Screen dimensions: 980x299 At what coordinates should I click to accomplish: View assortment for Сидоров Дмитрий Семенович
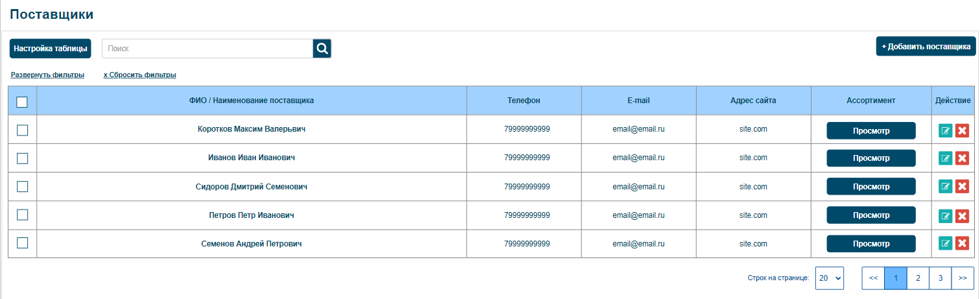871,187
